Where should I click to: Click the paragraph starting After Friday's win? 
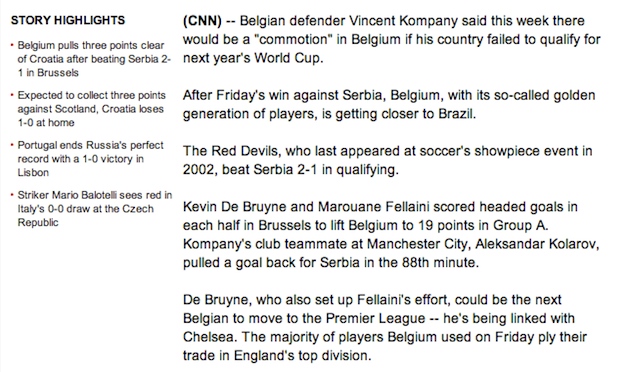point(389,104)
